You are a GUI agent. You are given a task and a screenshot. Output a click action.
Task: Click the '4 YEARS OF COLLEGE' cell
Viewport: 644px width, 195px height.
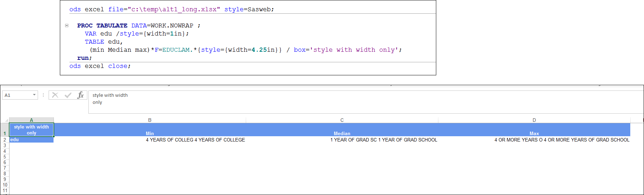195,140
